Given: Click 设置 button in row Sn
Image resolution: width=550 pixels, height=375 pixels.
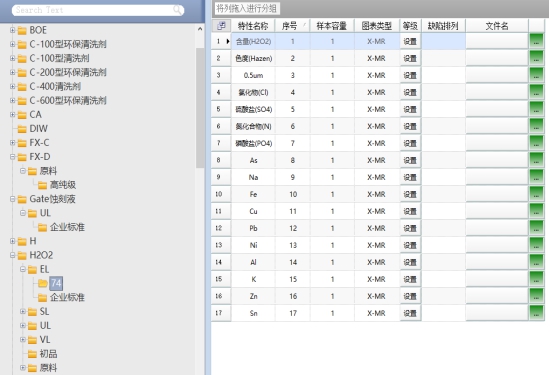Looking at the screenshot, I should 410,313.
